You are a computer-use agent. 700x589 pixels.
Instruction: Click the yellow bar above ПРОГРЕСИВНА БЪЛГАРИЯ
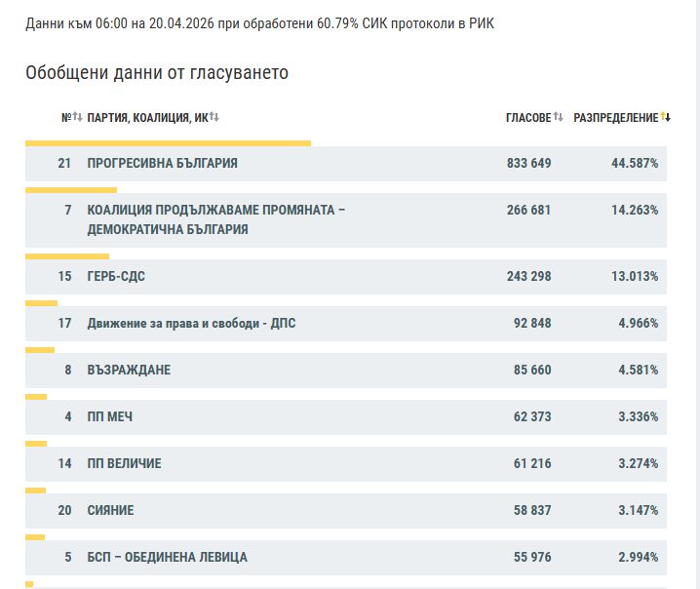(x=168, y=143)
